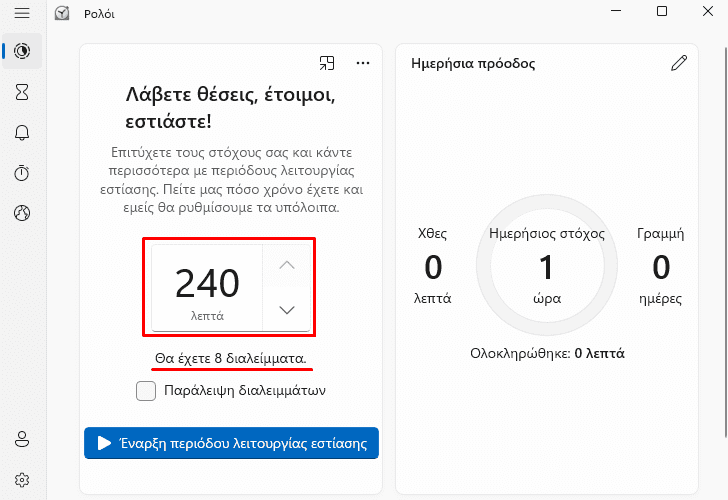Maximize the Ρολόι window
The width and height of the screenshot is (728, 500).
pos(662,11)
